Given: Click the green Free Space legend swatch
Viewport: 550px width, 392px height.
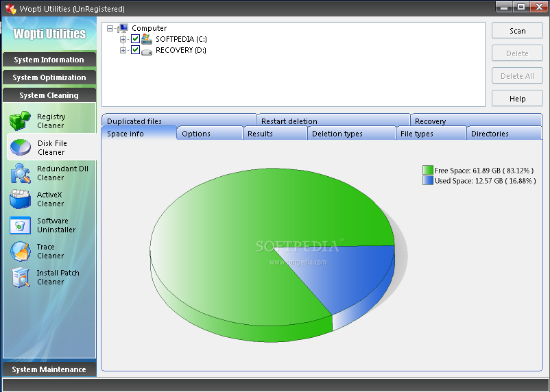Looking at the screenshot, I should (x=428, y=170).
